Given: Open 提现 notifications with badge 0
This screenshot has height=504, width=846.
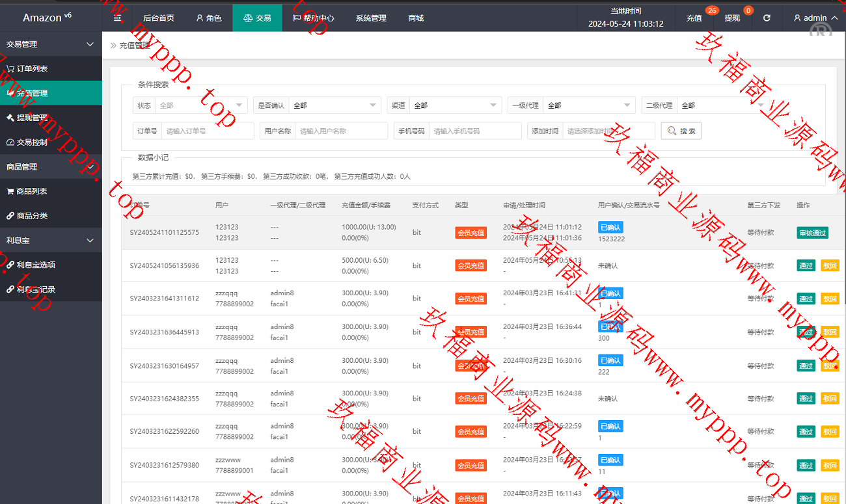Looking at the screenshot, I should pyautogui.click(x=732, y=18).
